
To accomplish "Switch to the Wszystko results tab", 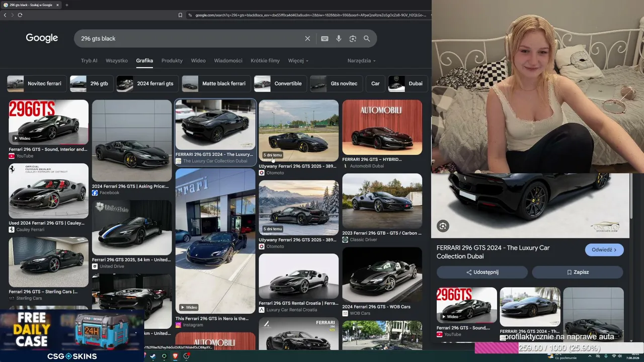I will 117,61.
